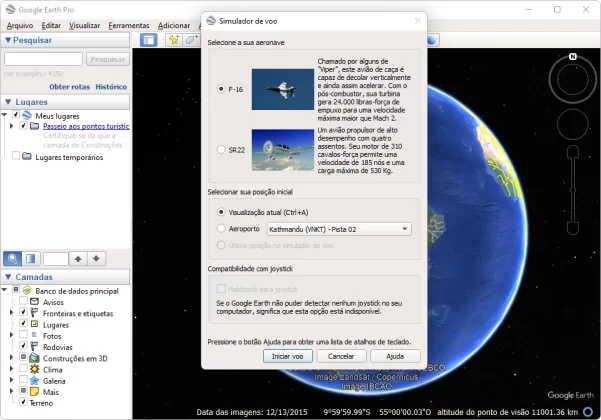Toggle the Lugares temporários checkbox

coord(16,156)
